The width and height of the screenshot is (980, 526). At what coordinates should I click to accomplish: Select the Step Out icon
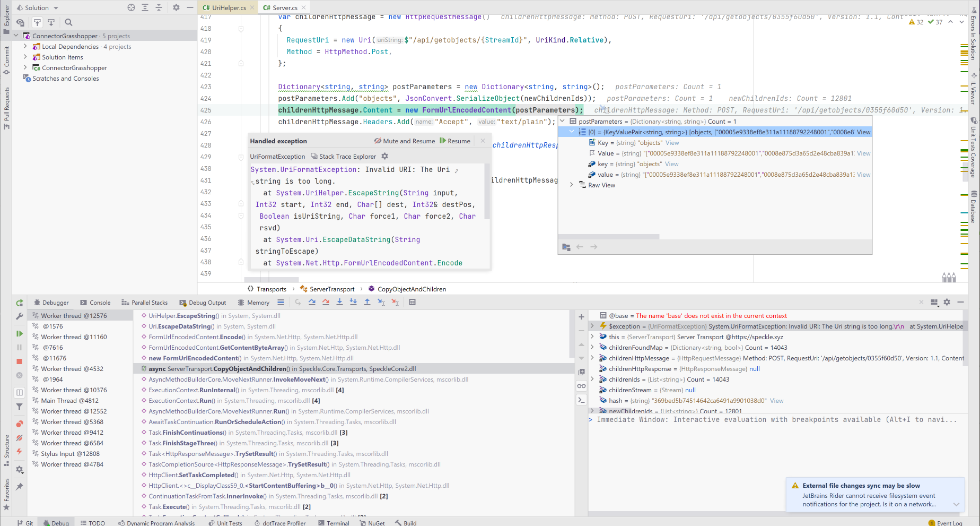366,302
